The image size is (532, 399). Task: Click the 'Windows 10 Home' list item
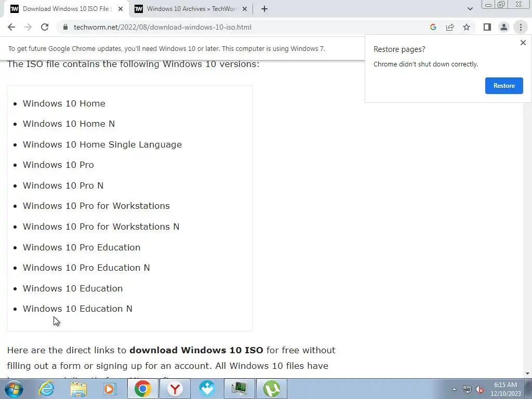tap(64, 103)
